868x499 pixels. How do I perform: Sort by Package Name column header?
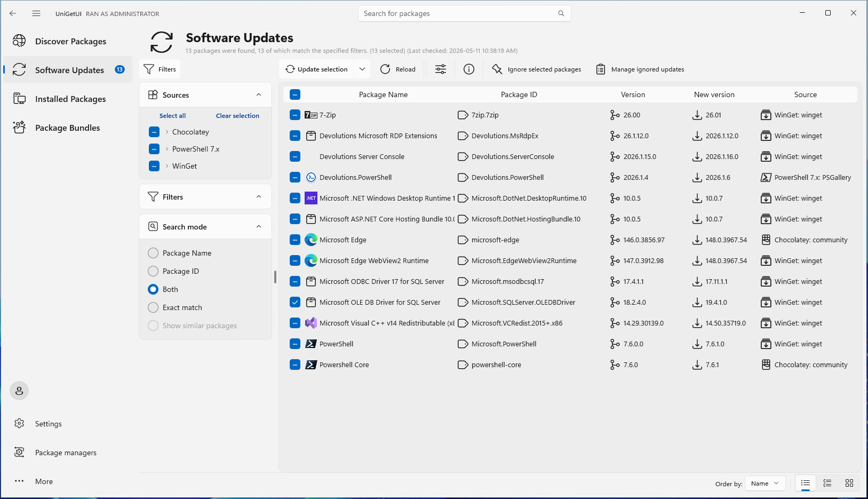[x=383, y=94]
